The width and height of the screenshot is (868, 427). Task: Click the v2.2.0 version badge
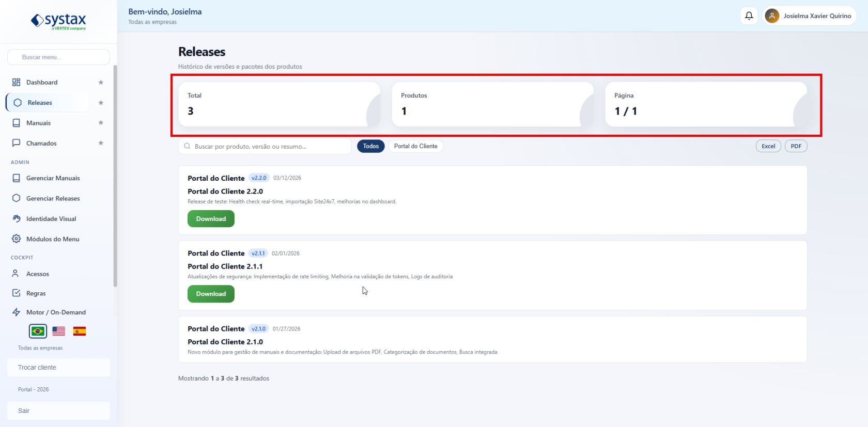coord(259,178)
